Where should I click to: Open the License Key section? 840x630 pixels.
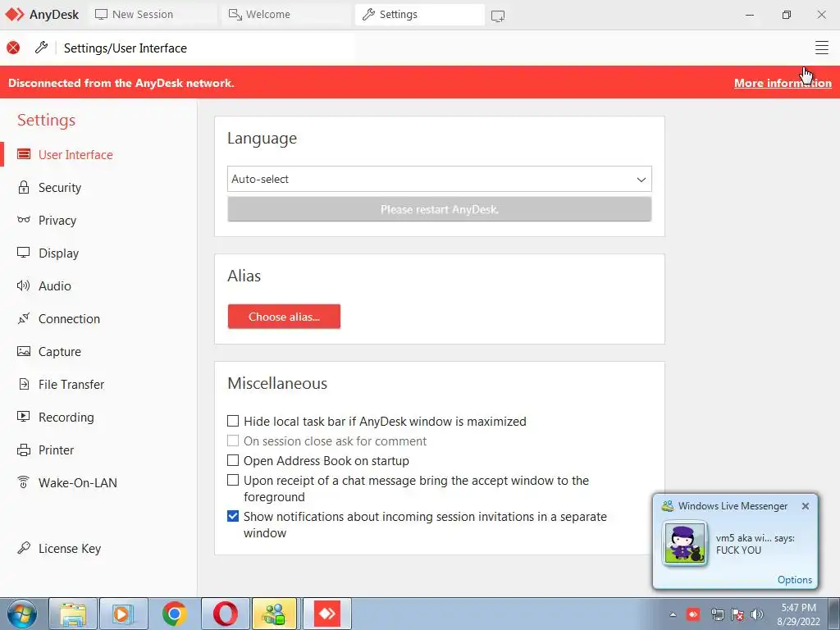tap(70, 548)
